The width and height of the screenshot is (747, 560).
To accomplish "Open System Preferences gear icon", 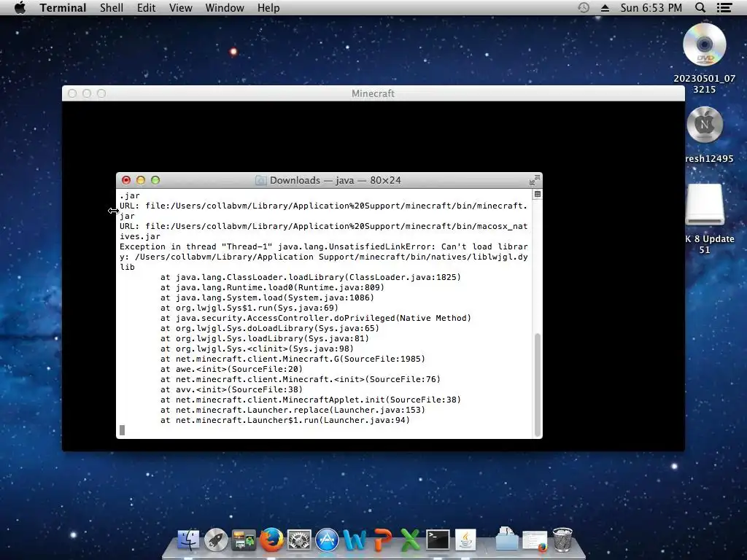I will [299, 540].
